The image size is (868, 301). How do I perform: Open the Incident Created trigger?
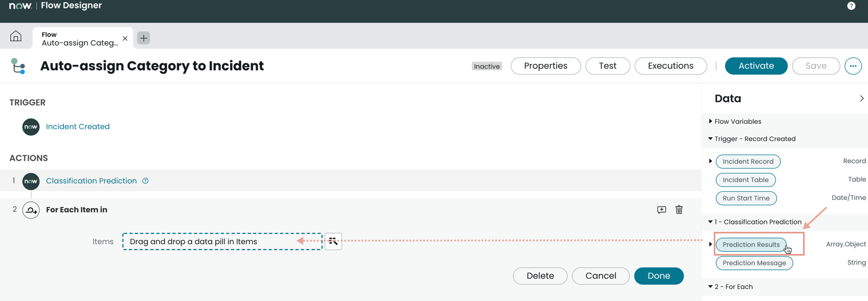pyautogui.click(x=78, y=126)
